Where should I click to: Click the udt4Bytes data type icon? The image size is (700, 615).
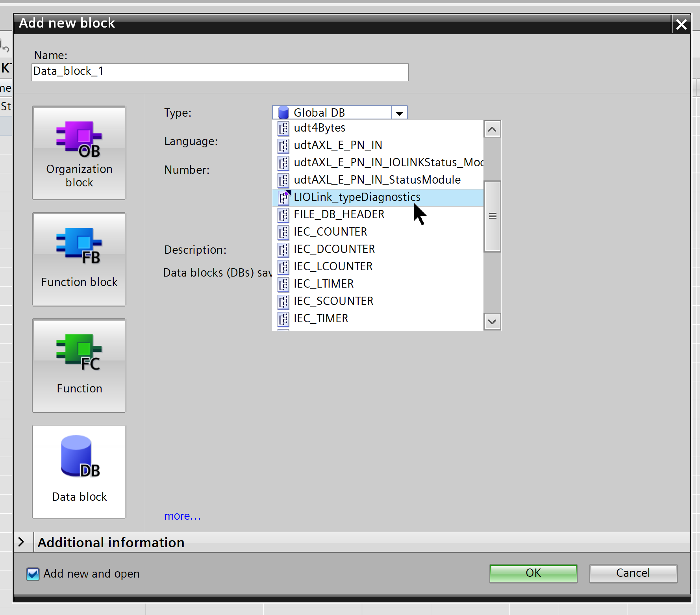click(x=283, y=128)
